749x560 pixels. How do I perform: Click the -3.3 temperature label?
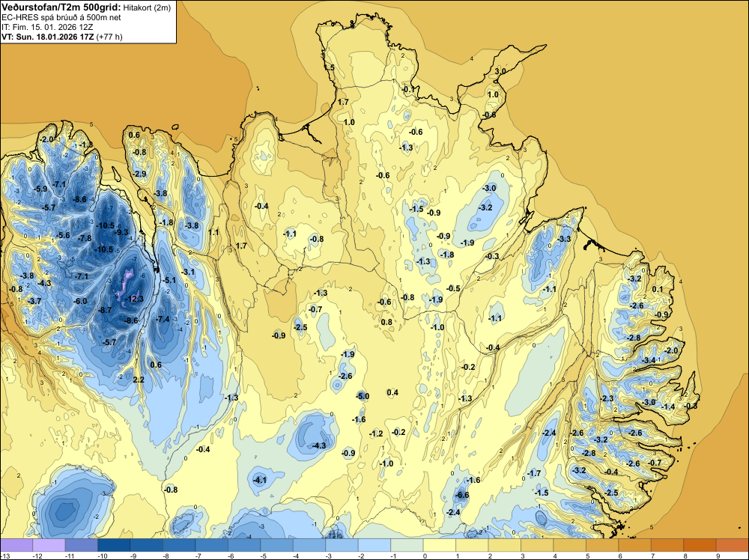565,239
